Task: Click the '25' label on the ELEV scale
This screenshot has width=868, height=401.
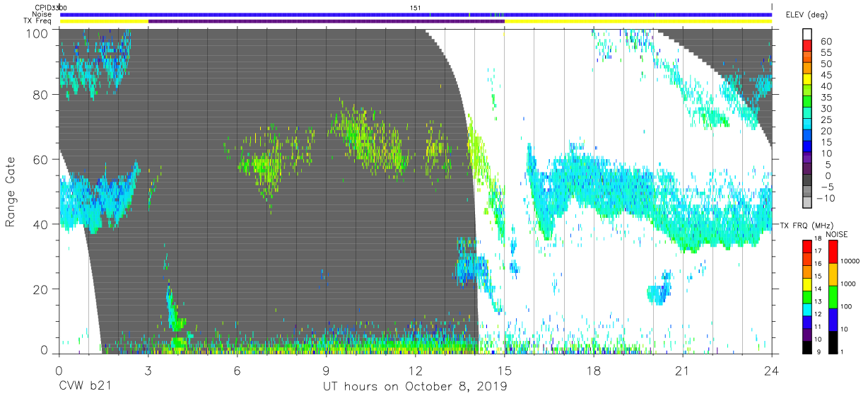Action: [826, 120]
